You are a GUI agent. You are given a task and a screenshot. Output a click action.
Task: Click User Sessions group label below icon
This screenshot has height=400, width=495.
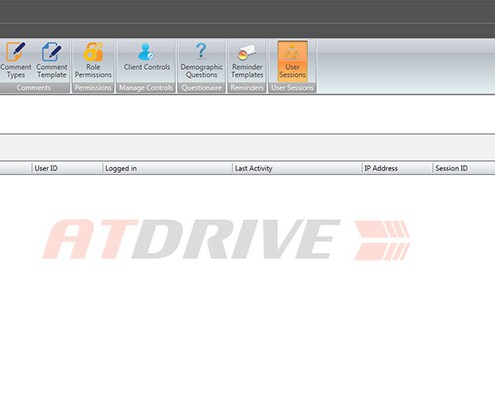(292, 88)
